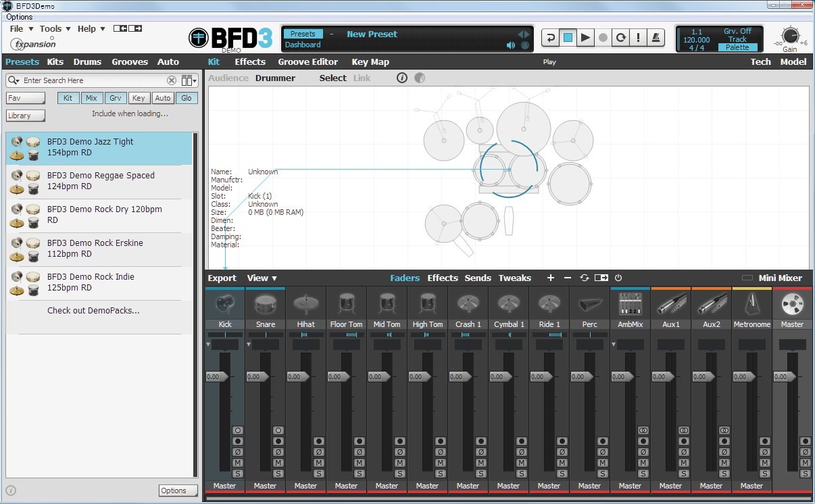815x504 pixels.
Task: Select the Perc cowbell icon
Action: pos(589,305)
